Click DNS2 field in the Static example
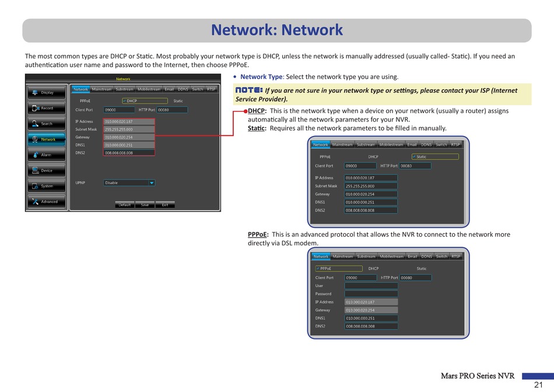Image resolution: width=554 pixels, height=392 pixels. (x=371, y=211)
